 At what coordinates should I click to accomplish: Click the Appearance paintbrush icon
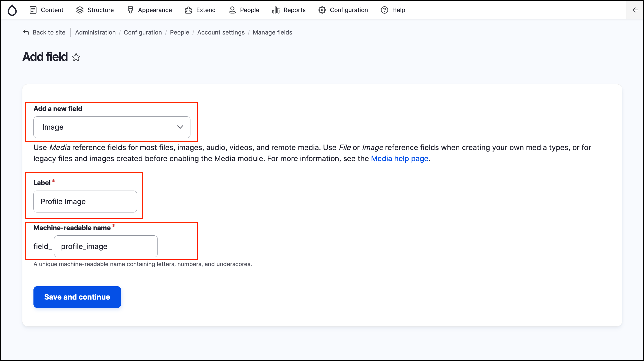click(x=130, y=10)
